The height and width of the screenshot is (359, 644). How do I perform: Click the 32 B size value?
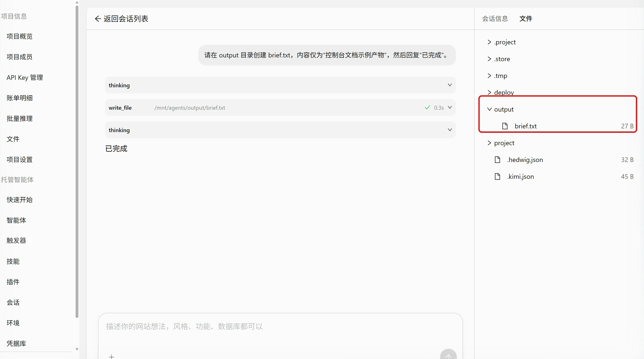coord(627,160)
